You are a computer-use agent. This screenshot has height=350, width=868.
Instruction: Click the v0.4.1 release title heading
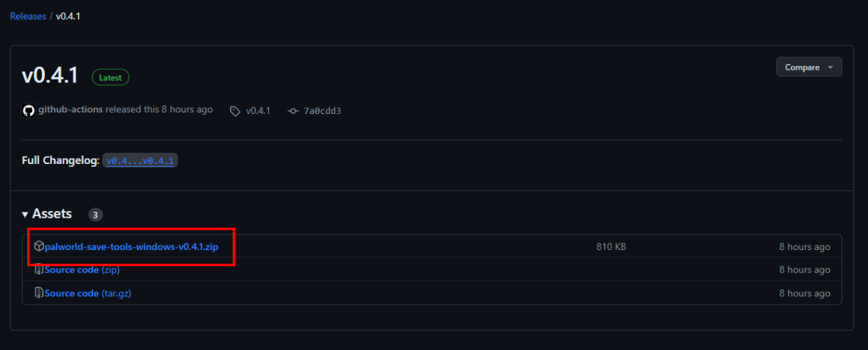50,76
